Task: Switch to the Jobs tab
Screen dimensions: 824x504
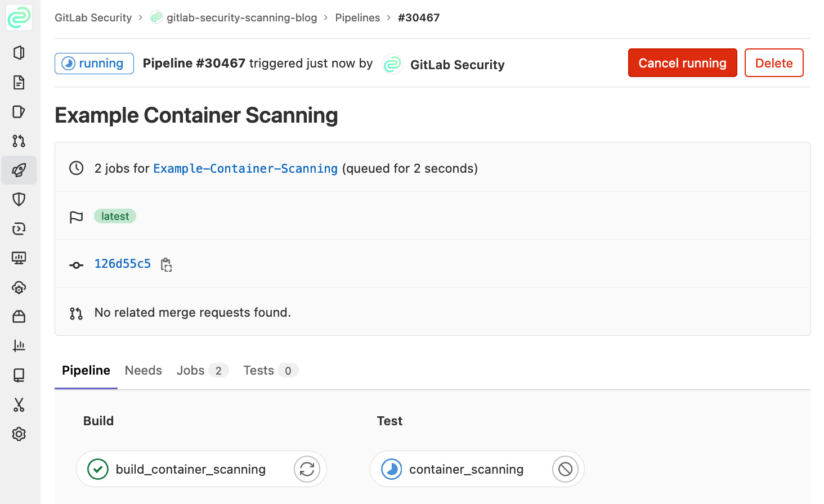Action: click(x=191, y=370)
